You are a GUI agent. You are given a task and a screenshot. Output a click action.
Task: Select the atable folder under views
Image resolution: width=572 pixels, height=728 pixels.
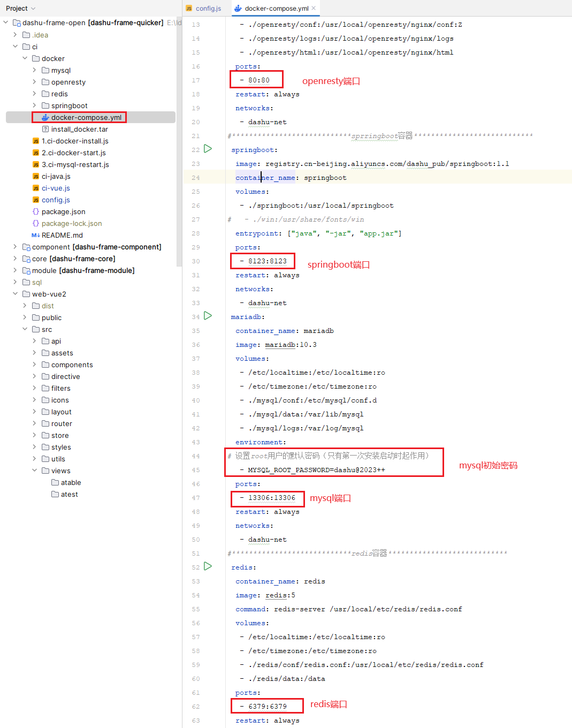71,482
